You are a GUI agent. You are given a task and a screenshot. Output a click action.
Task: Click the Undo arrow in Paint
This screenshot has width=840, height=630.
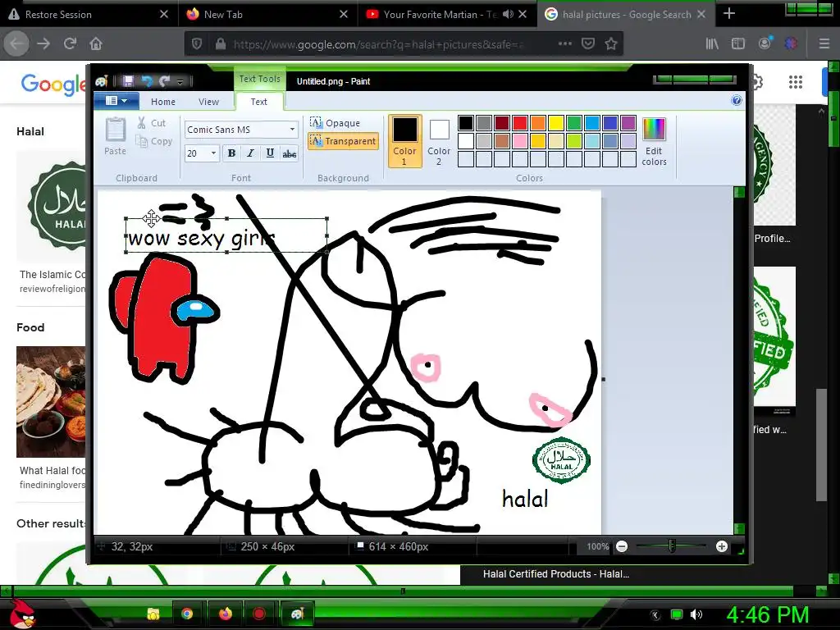click(x=146, y=81)
